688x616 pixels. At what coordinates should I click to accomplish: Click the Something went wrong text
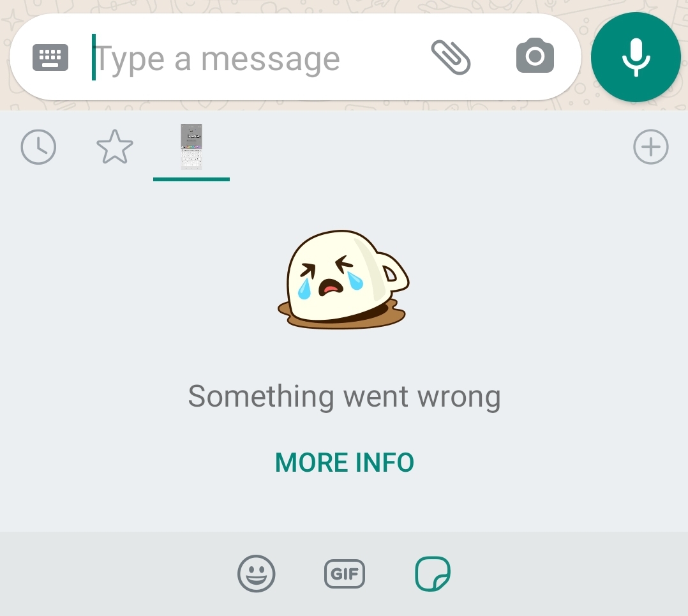coord(345,396)
